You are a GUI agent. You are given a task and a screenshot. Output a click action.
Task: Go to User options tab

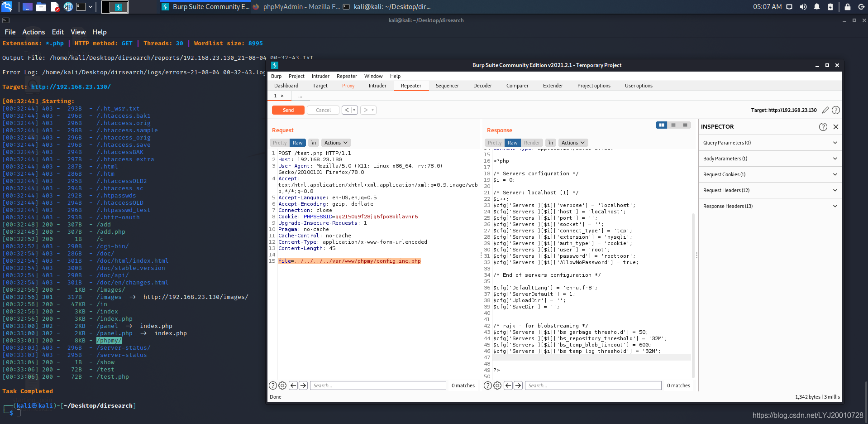point(639,86)
